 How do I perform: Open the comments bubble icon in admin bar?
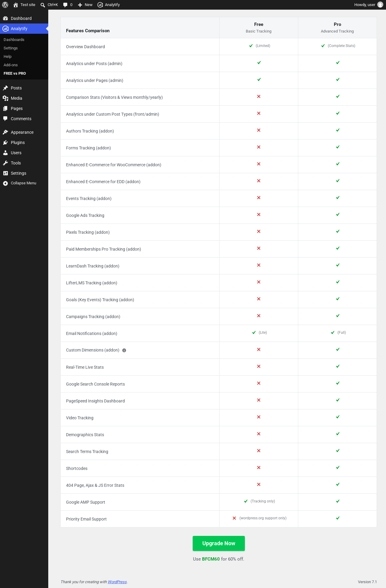pos(65,5)
